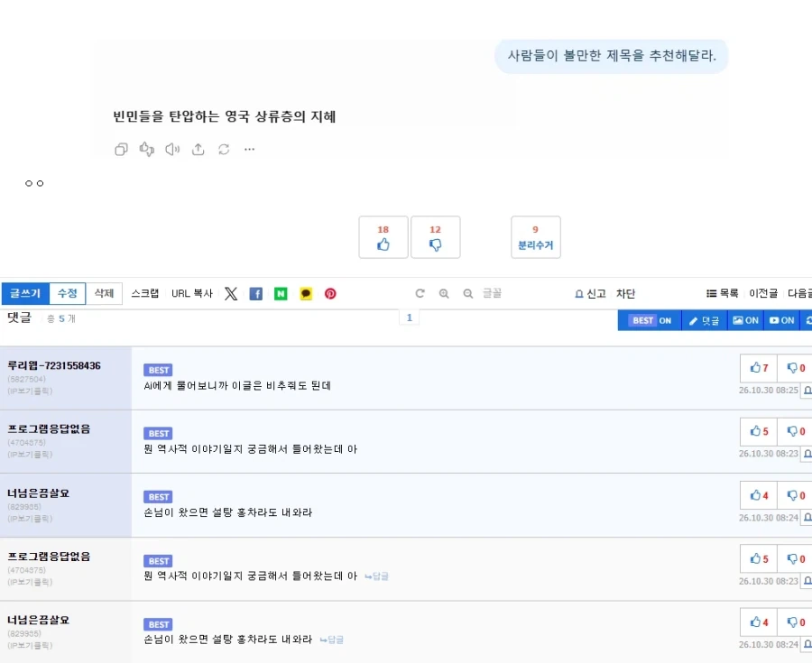Image resolution: width=812 pixels, height=663 pixels.
Task: Open the 글꼴 font option
Action: [x=492, y=293]
